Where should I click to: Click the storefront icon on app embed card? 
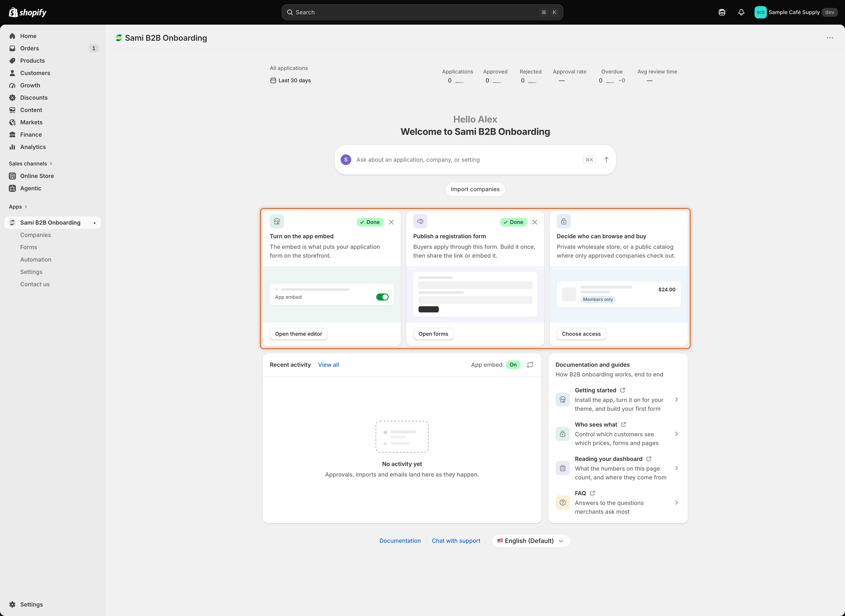click(x=277, y=221)
